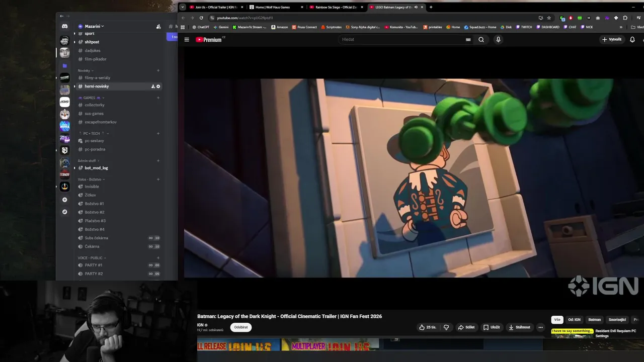Open Prusa Connect bookmark

pyautogui.click(x=304, y=27)
